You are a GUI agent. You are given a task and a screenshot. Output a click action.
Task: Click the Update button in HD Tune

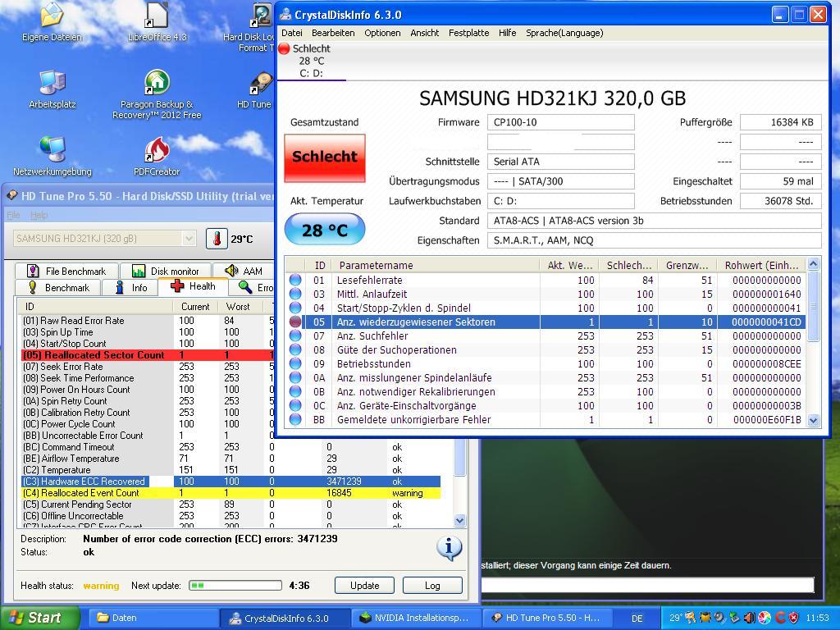click(365, 586)
